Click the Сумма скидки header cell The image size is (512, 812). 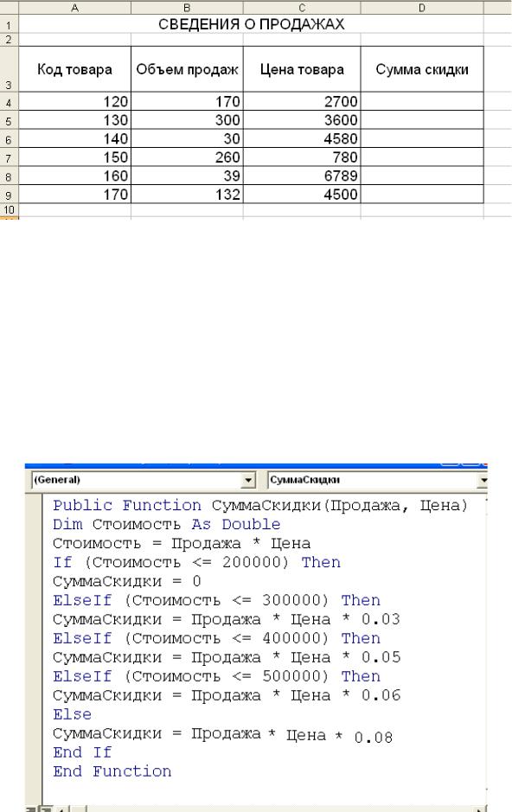pos(422,69)
